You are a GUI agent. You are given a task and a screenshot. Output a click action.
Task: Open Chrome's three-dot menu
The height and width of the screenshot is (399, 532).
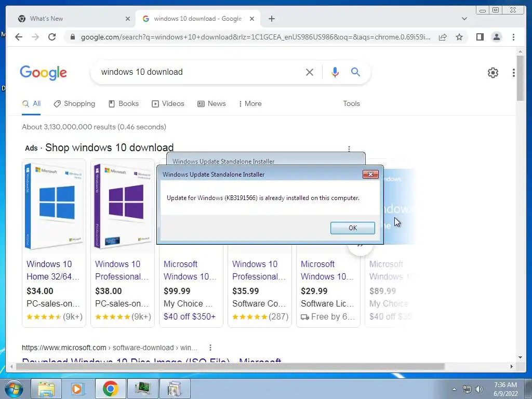[x=513, y=37]
